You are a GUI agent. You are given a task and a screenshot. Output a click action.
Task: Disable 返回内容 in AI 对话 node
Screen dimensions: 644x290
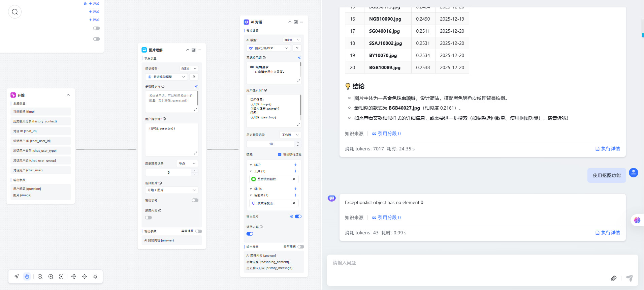[x=250, y=234]
